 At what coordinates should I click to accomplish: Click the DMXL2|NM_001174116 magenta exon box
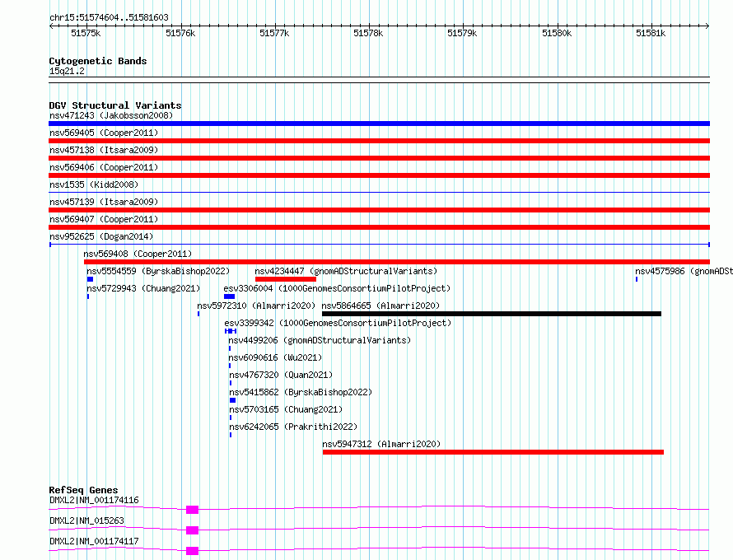pos(192,510)
